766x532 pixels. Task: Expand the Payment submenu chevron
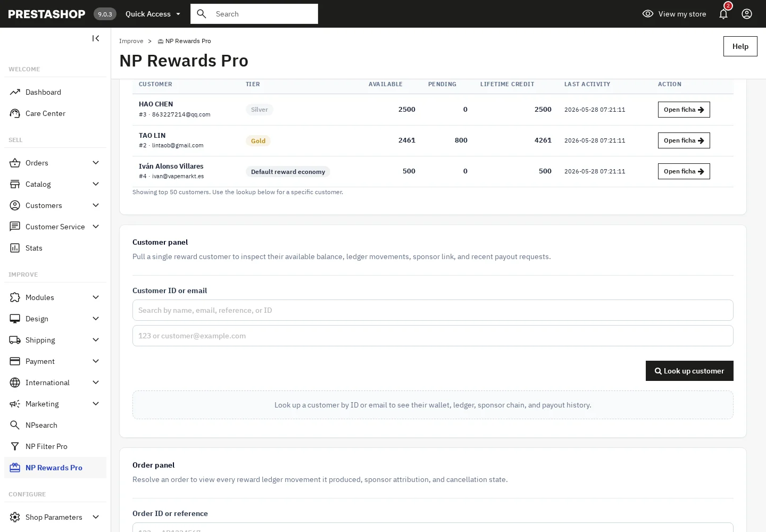[96, 361]
